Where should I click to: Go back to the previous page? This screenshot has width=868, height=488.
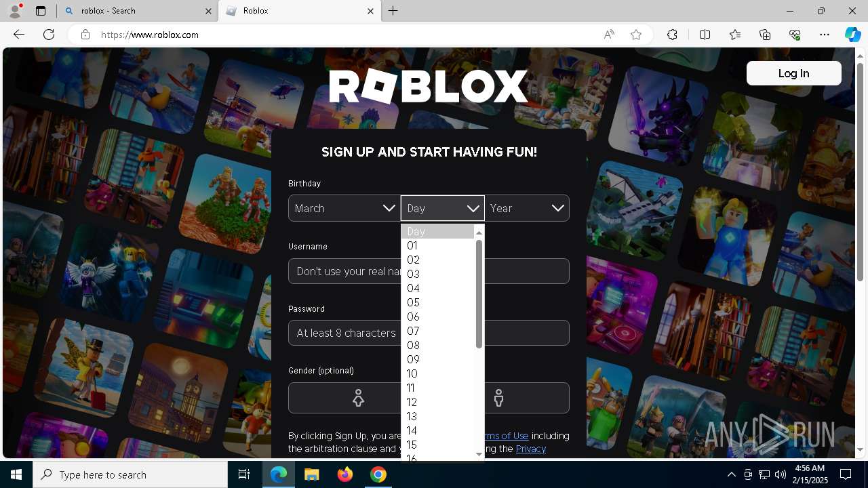[x=19, y=35]
